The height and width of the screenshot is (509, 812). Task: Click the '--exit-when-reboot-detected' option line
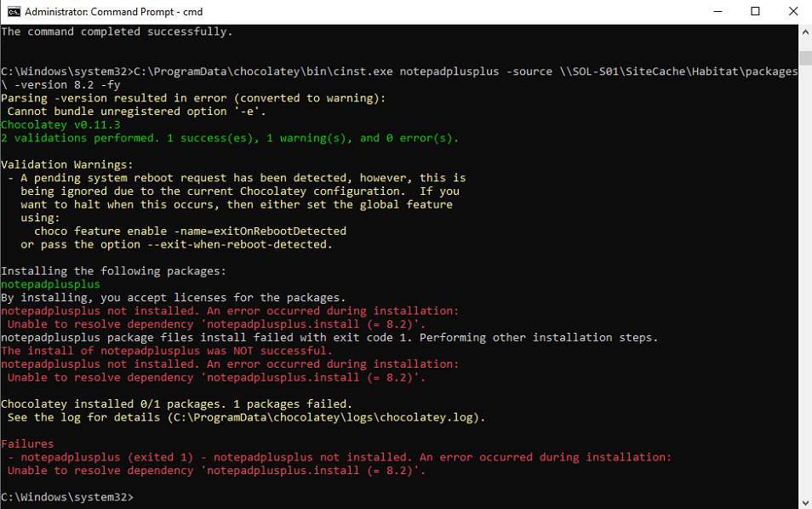pos(176,244)
